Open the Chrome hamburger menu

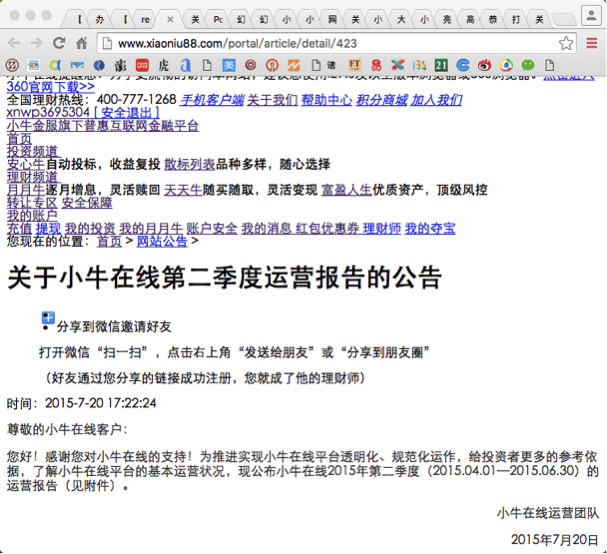592,43
